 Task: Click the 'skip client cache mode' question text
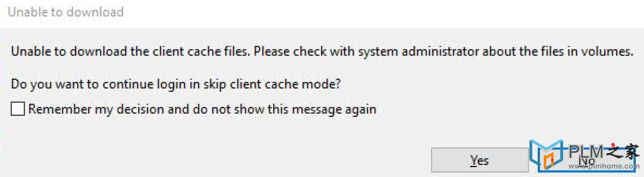(x=177, y=84)
